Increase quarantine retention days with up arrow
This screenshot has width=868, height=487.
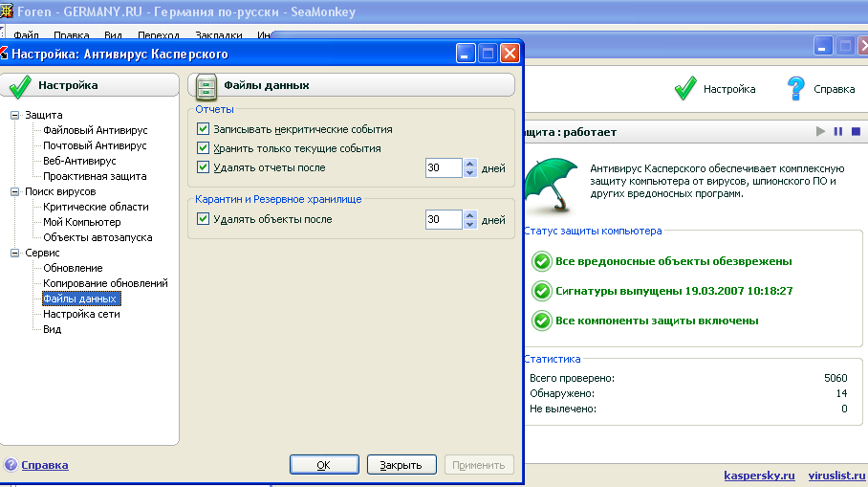[x=470, y=215]
